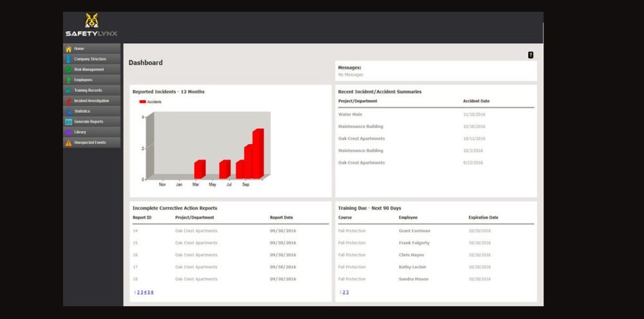Select report ID 14 row

coord(135,231)
